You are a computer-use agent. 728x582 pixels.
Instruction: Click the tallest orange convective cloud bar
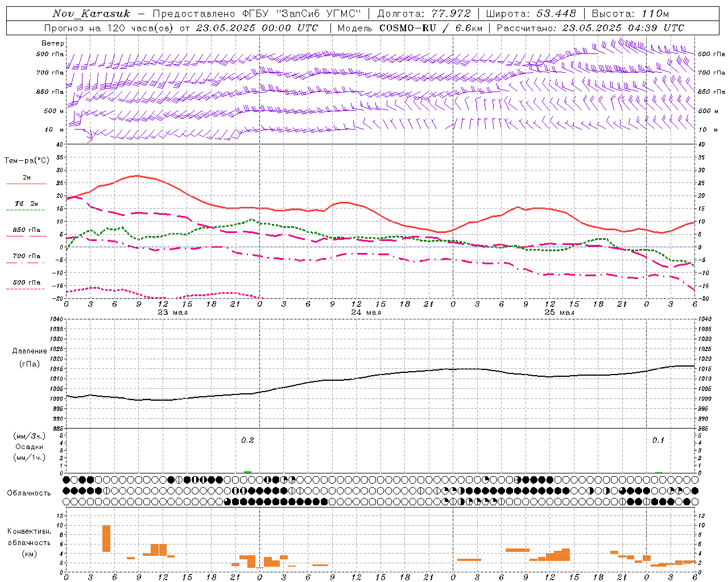106,539
